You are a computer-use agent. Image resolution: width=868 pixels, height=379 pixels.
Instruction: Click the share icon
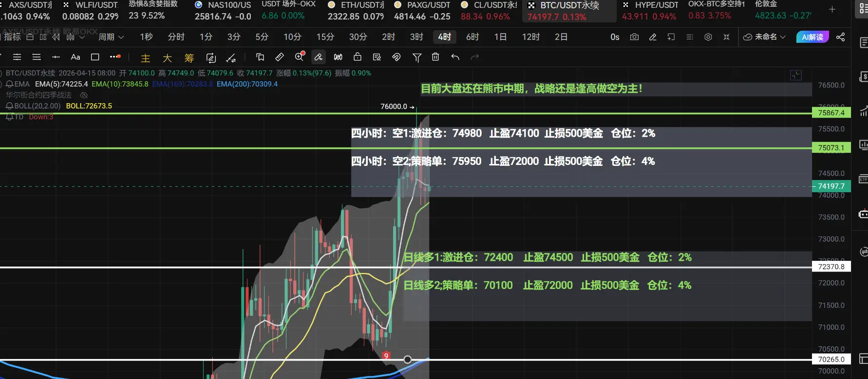(840, 37)
